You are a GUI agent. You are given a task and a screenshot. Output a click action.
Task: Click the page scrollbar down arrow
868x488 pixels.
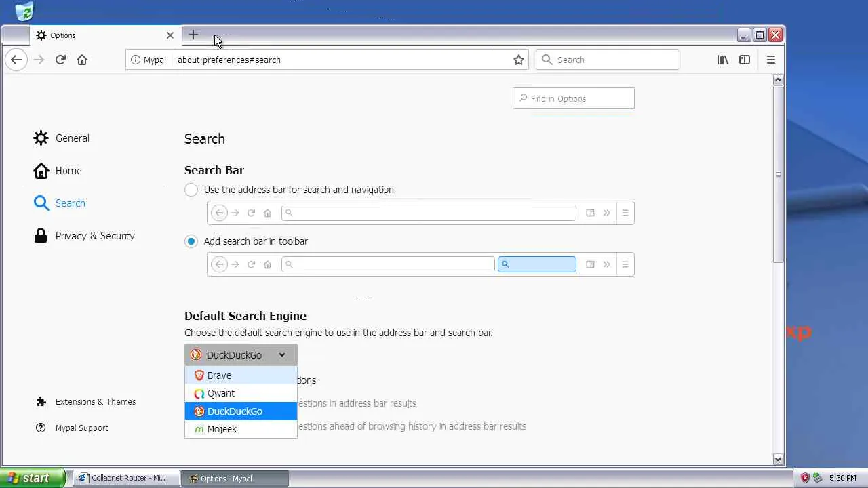(x=778, y=459)
